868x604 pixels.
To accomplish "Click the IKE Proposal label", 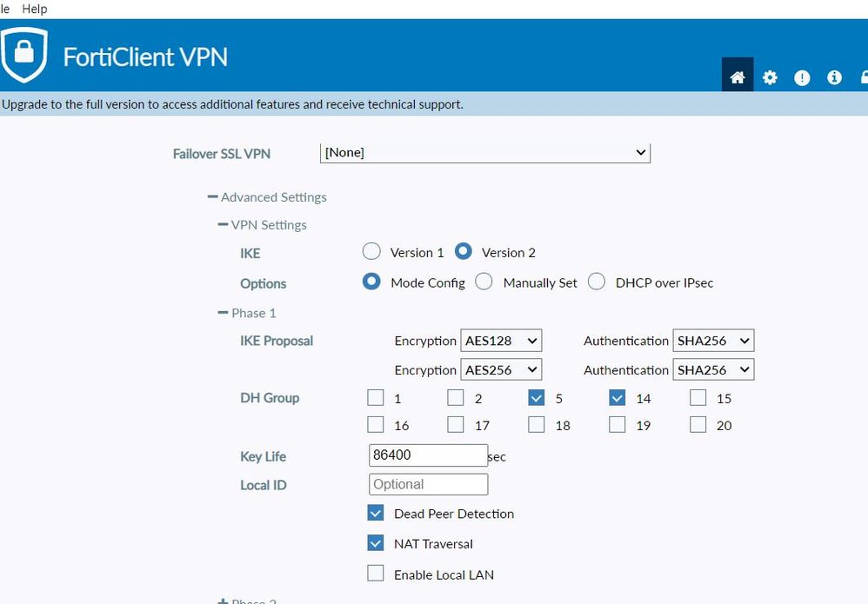I will tap(277, 341).
